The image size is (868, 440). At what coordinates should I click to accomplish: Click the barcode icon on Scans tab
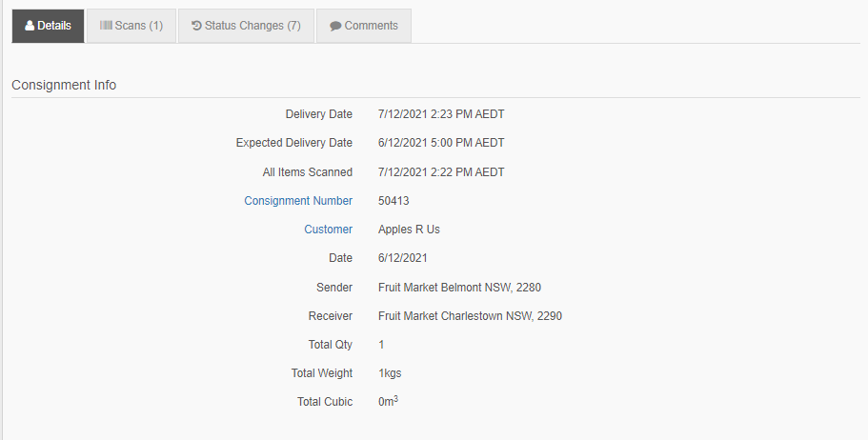pyautogui.click(x=106, y=26)
